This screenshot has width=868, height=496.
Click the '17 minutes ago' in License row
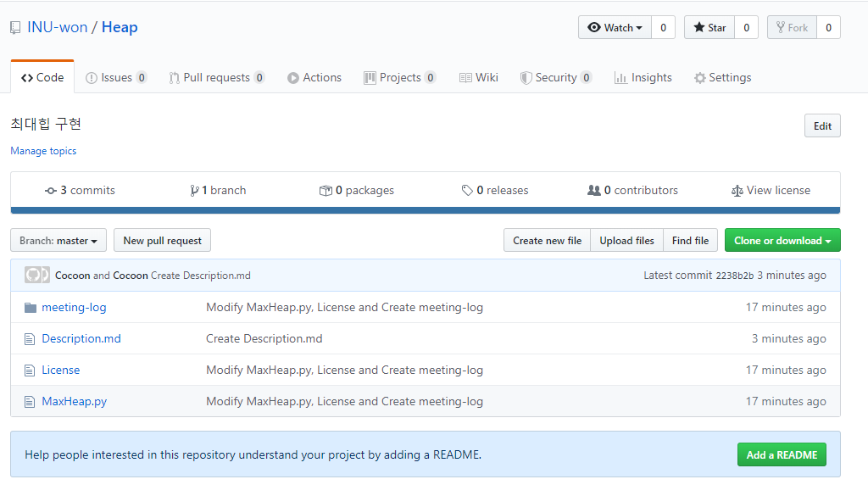(x=786, y=370)
